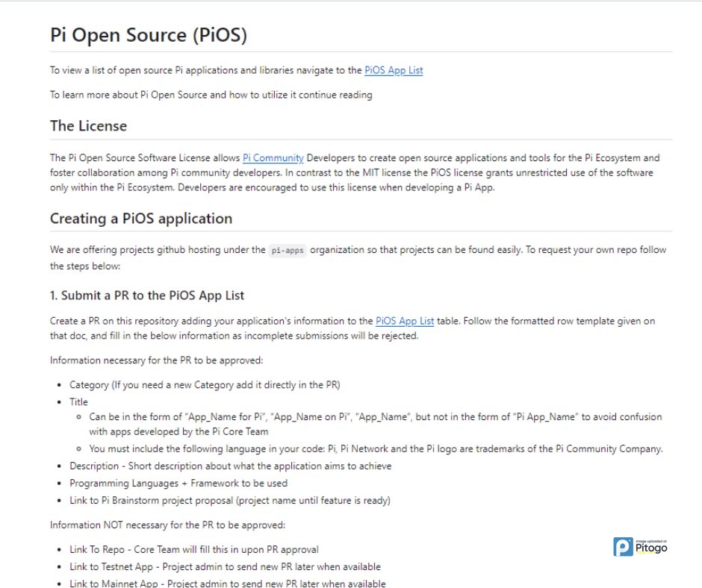Screen dimensions: 702x588
Task: Click the Link to Testnet App bullet
Action: click(225, 566)
